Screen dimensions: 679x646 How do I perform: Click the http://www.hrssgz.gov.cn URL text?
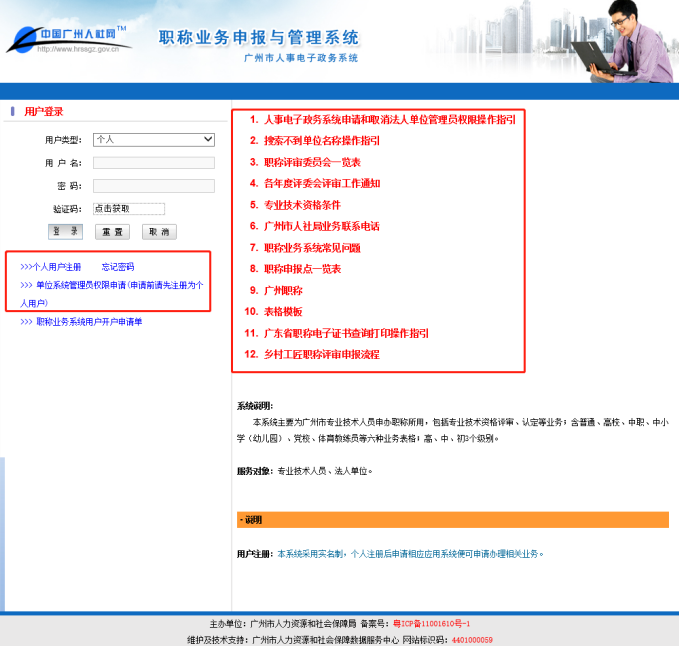(x=78, y=49)
